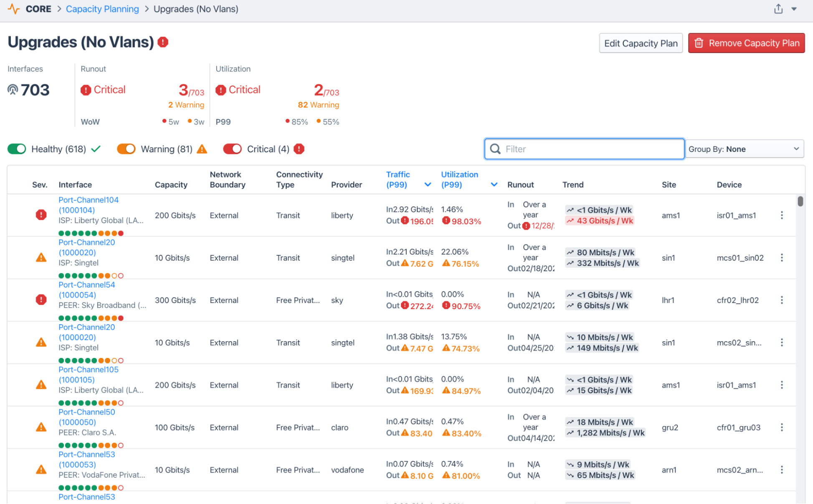The image size is (813, 504).
Task: Click the red critical alert icon beside the page title
Action: pyautogui.click(x=163, y=42)
